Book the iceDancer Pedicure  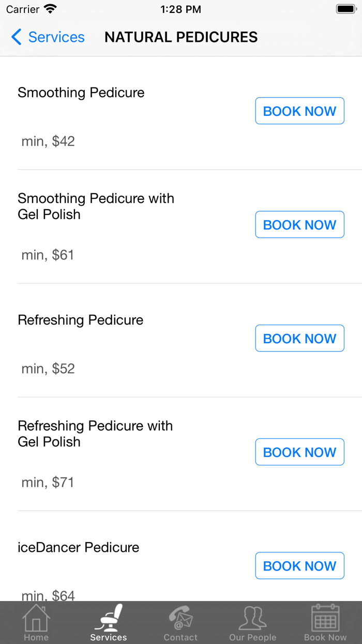click(299, 566)
